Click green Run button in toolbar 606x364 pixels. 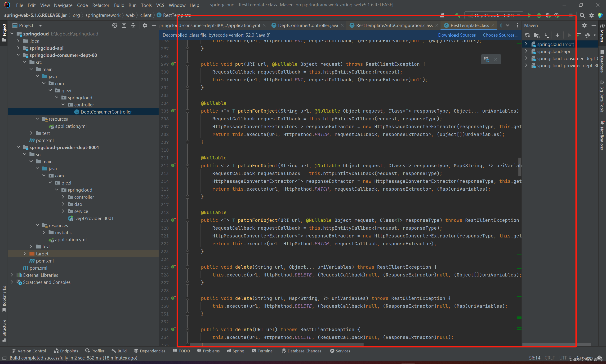pyautogui.click(x=530, y=15)
